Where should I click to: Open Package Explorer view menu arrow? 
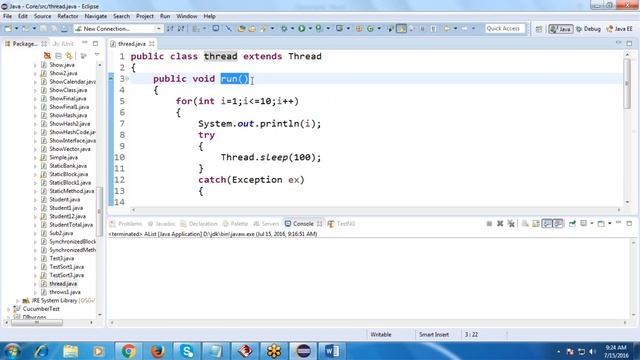click(x=97, y=55)
